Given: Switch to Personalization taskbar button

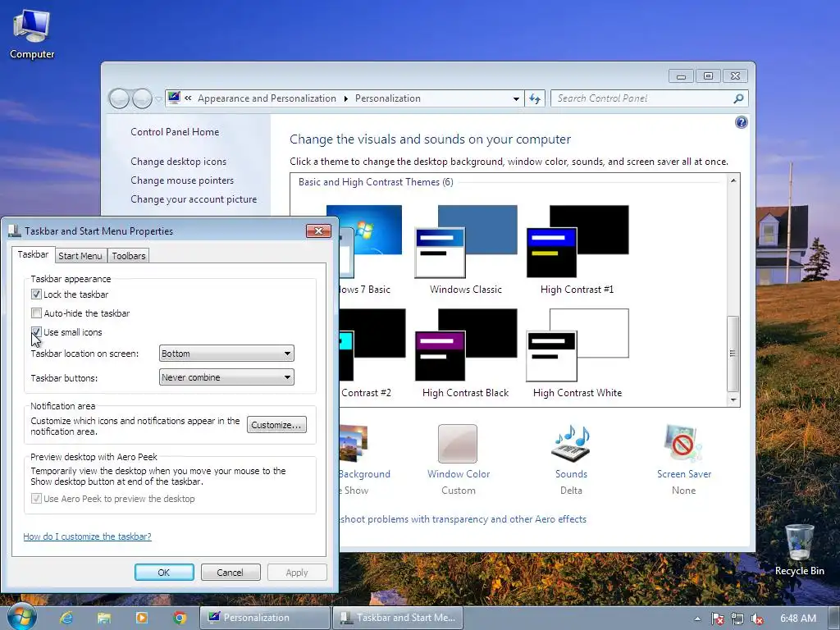Looking at the screenshot, I should coord(265,618).
